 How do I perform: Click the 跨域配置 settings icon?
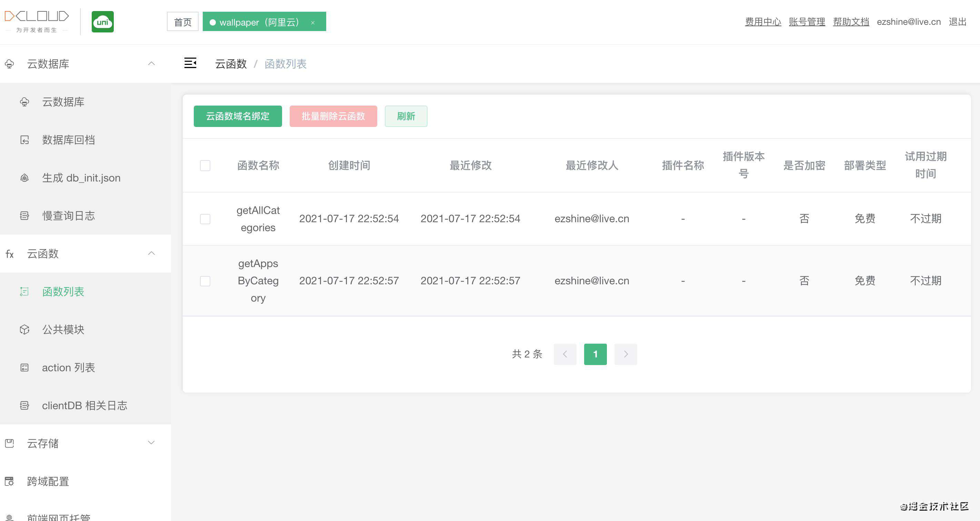(x=10, y=481)
